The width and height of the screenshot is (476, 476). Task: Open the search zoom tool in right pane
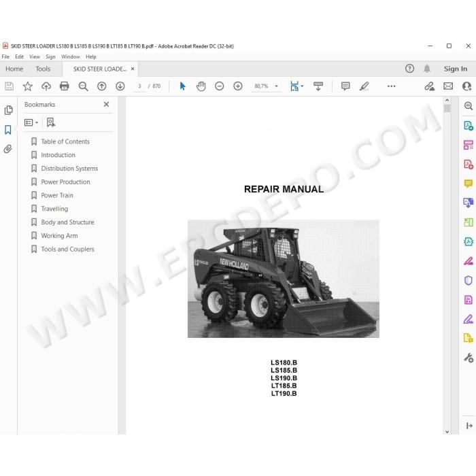(469, 106)
